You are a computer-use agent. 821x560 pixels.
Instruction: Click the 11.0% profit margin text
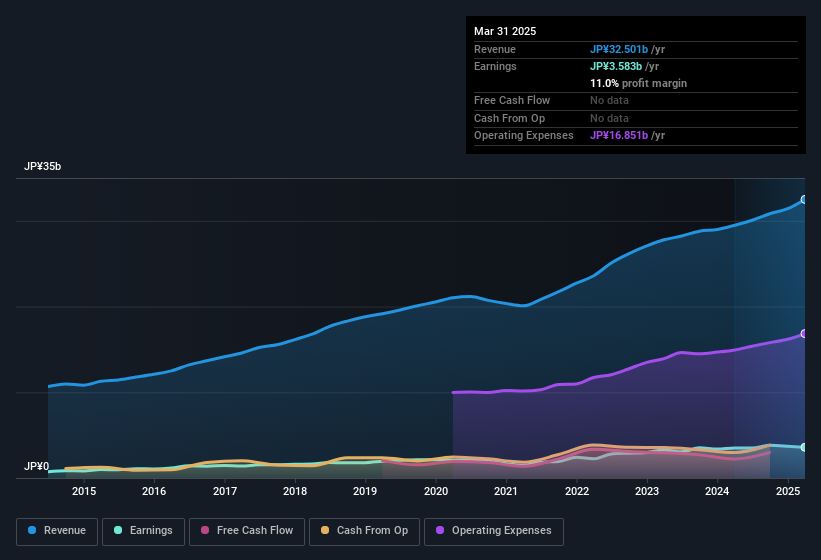[x=638, y=84]
